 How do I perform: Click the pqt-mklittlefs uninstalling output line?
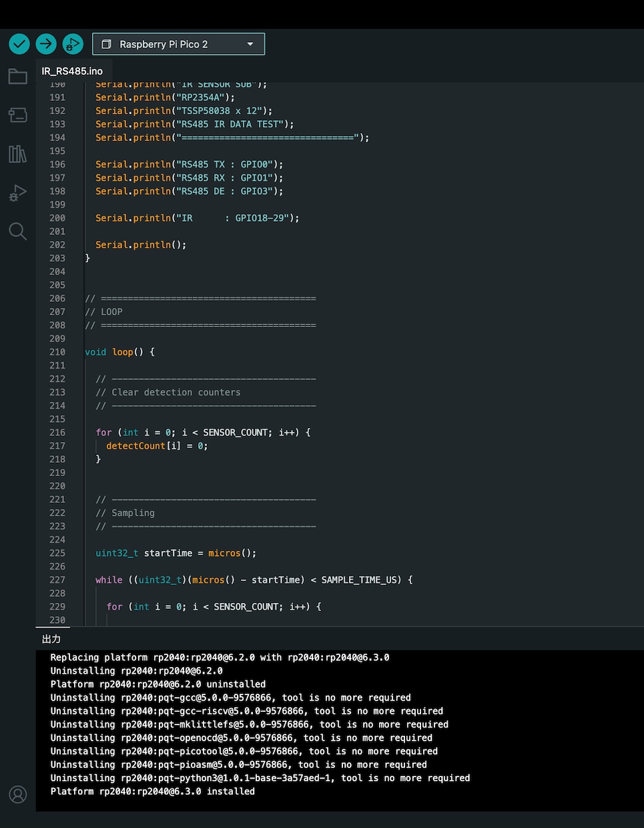click(x=249, y=724)
